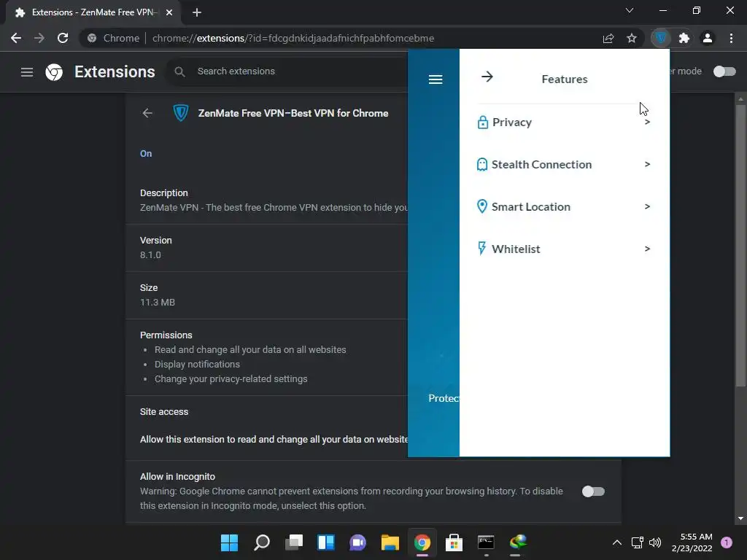Viewport: 747px width, 560px height.
Task: Reload the current page
Action: tap(63, 38)
